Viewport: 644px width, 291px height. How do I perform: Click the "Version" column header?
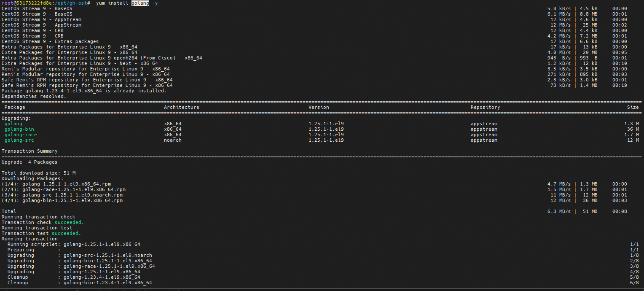[x=319, y=107]
